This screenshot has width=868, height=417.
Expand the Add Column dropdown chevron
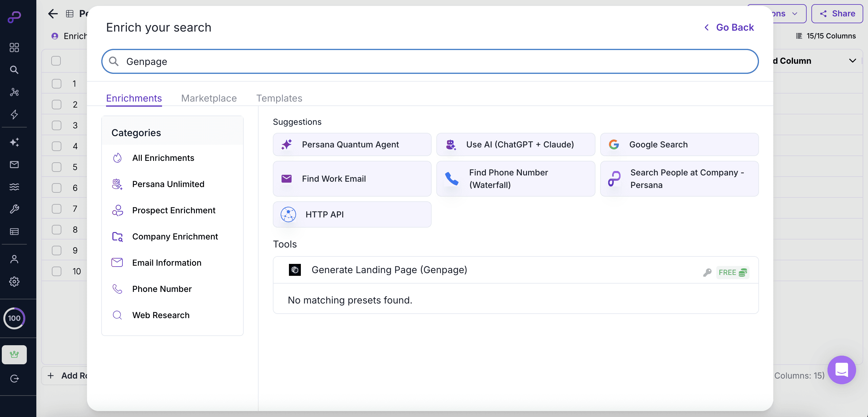(x=852, y=61)
